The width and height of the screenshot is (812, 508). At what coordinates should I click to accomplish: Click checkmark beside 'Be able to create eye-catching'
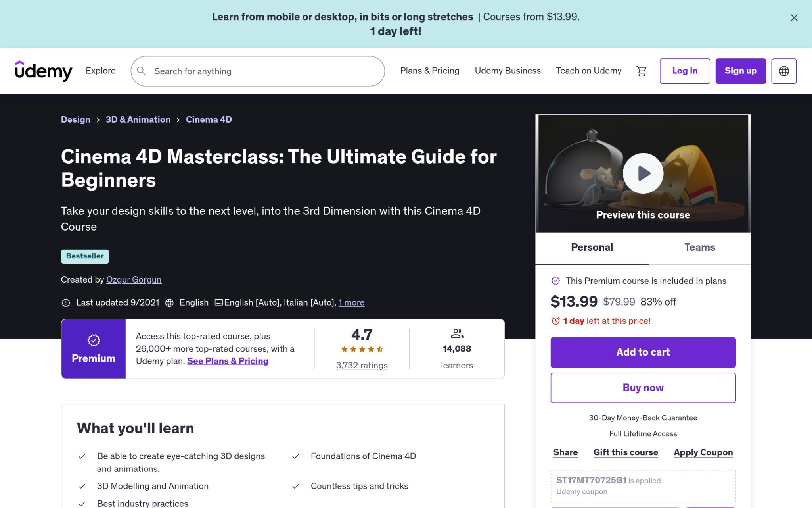82,456
